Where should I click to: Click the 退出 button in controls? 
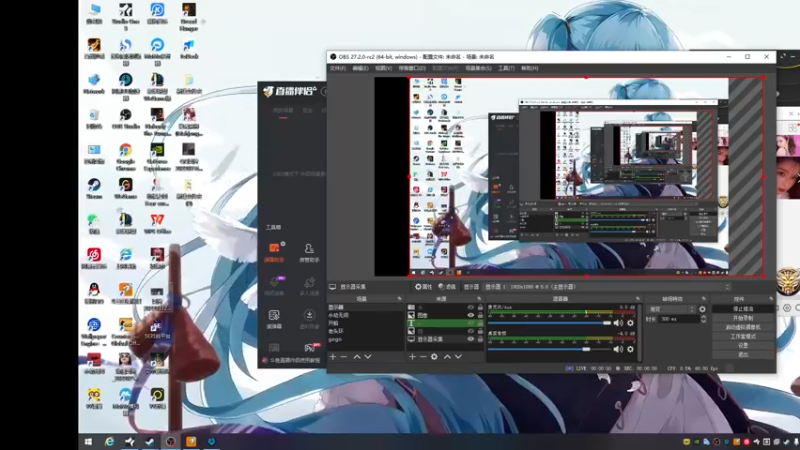tap(743, 354)
